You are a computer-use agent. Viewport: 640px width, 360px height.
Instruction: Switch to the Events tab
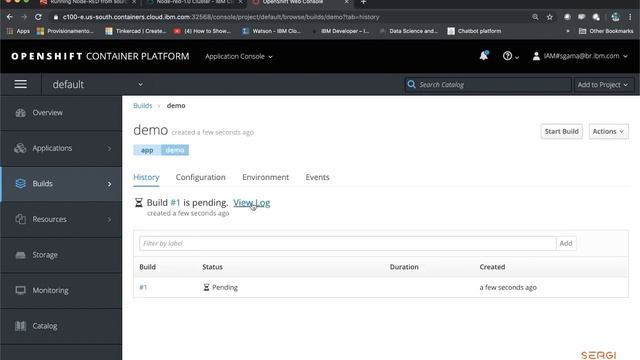(317, 177)
